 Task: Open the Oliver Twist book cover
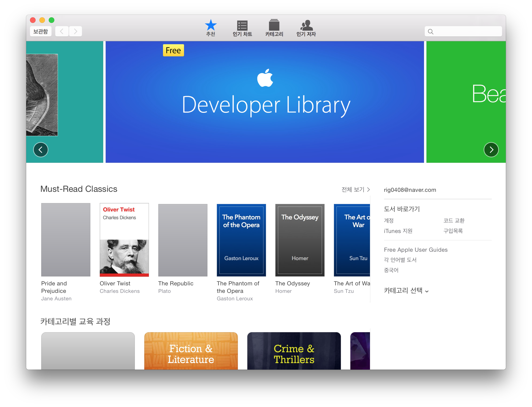click(124, 240)
